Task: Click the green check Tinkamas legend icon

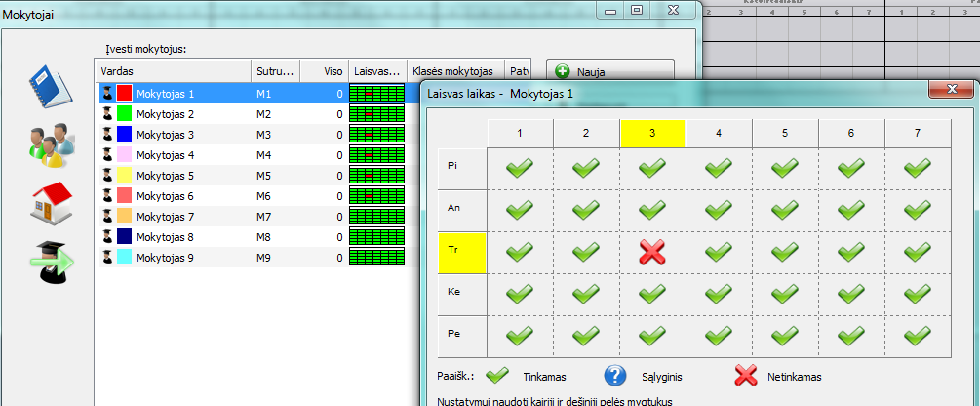Action: pyautogui.click(x=498, y=376)
